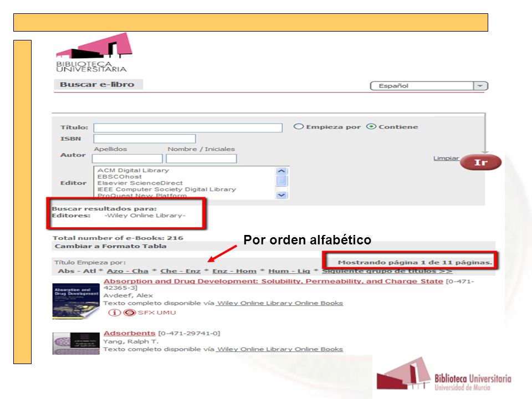Click the scroll-down arrow in Editor list
The height and width of the screenshot is (399, 532).
coord(282,195)
